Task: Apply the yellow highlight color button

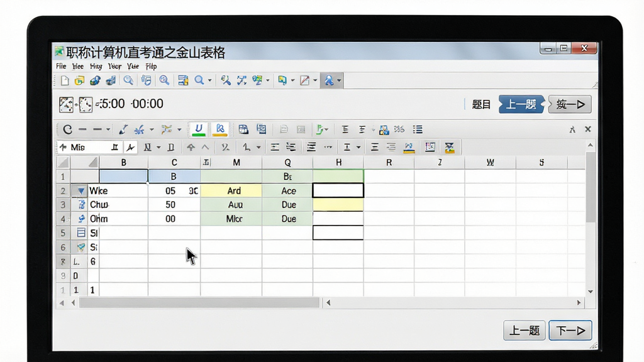Action: [220, 129]
